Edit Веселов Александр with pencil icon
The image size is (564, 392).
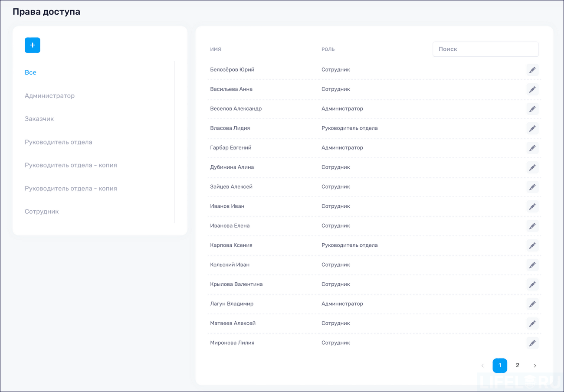[532, 109]
